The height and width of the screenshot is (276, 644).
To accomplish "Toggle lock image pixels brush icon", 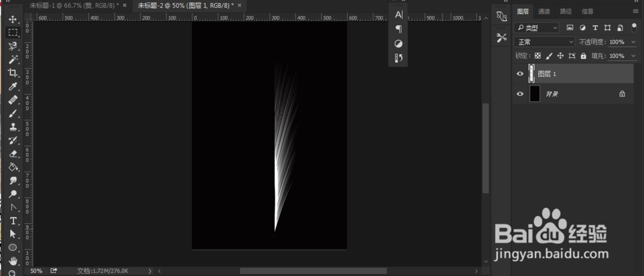I will pos(549,56).
